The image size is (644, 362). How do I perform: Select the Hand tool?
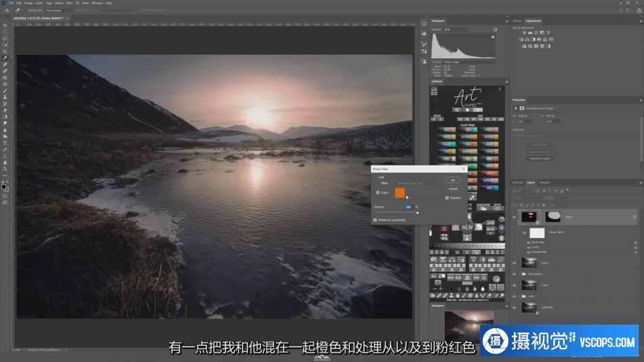tap(5, 163)
